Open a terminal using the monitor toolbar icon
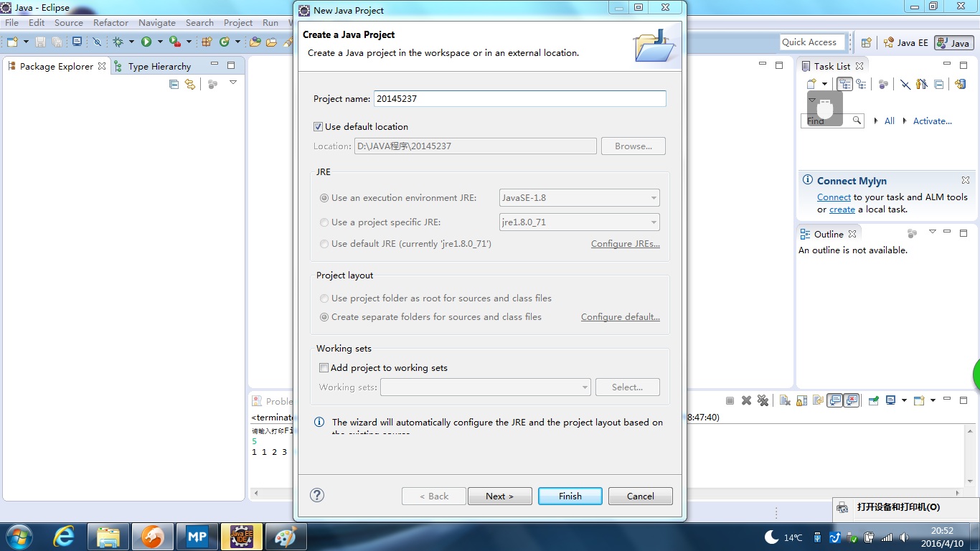Image resolution: width=980 pixels, height=551 pixels. tap(77, 42)
